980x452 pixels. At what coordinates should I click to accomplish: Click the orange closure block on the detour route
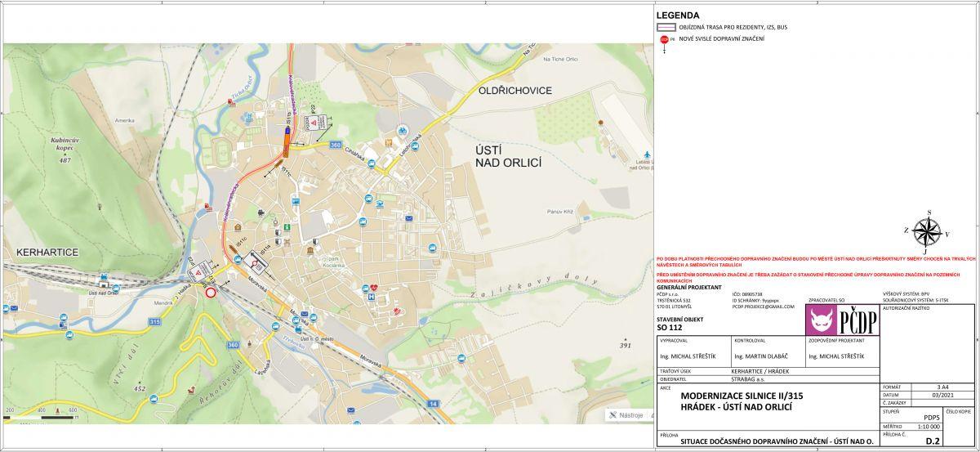pyautogui.click(x=286, y=145)
